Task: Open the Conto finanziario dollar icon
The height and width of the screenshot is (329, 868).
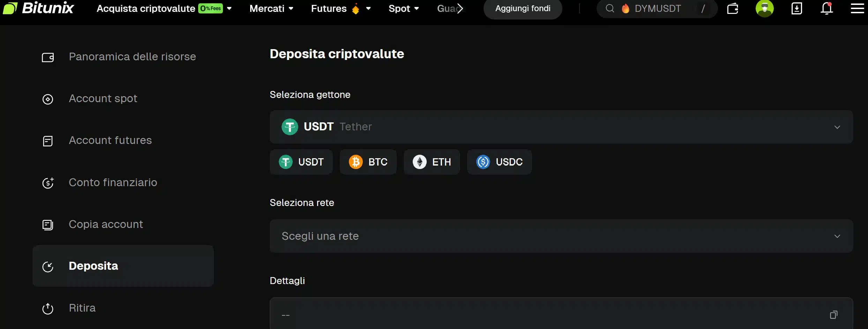Action: [48, 183]
